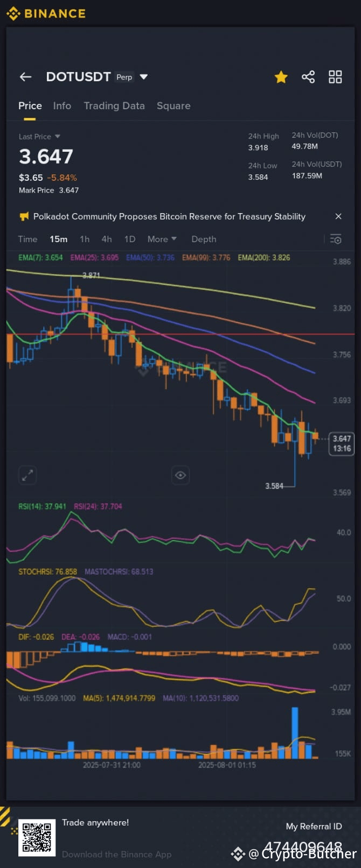Click the 3.871 high price marker
Screen dimensions: 361x868
(x=91, y=275)
